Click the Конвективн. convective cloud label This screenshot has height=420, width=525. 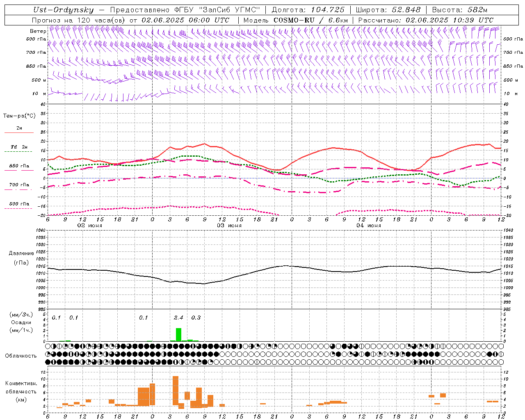pyautogui.click(x=21, y=383)
